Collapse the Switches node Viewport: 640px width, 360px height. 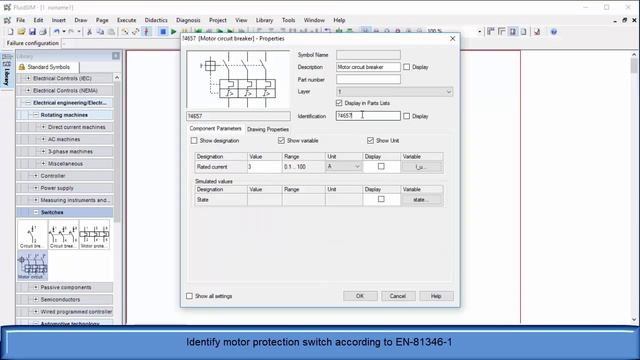point(36,212)
